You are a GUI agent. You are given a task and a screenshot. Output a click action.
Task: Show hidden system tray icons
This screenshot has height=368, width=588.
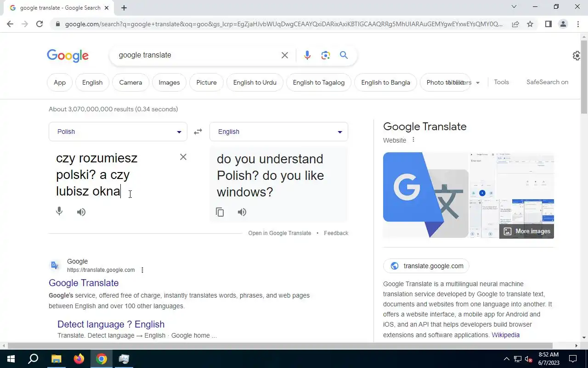pos(507,359)
